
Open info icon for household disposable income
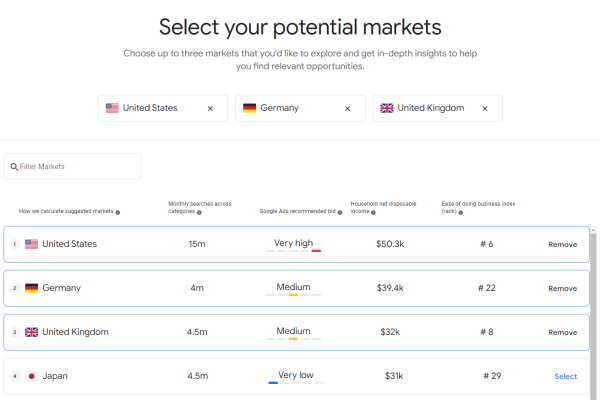click(x=373, y=212)
